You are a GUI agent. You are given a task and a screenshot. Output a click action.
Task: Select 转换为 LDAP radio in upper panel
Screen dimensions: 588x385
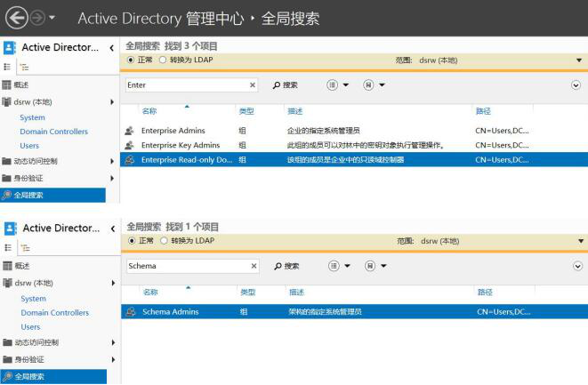[163, 60]
